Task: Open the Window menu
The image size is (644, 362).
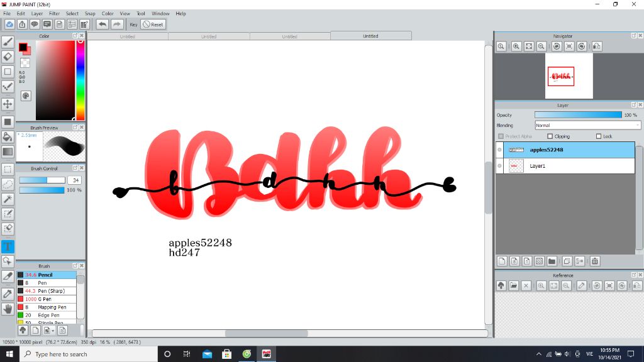Action: [160, 14]
